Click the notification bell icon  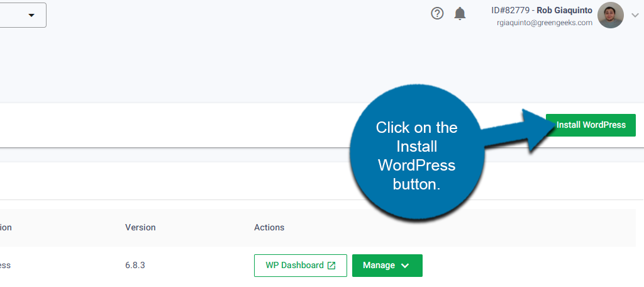click(x=460, y=13)
